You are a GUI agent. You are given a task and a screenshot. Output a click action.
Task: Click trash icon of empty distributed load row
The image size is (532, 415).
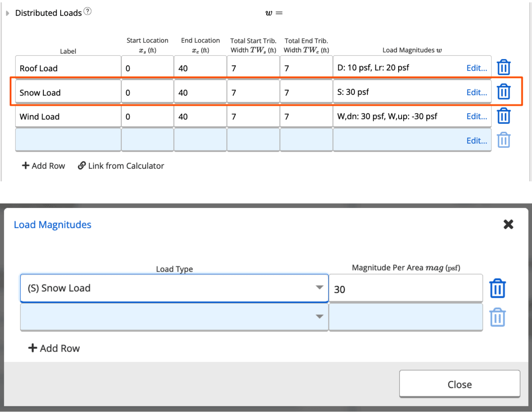tap(503, 140)
